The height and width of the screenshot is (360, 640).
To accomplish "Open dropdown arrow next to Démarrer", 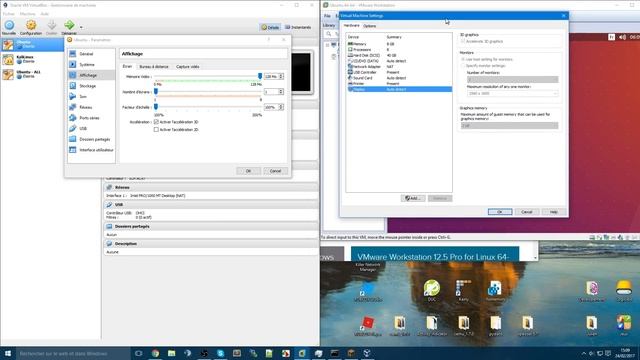I will pos(81,27).
